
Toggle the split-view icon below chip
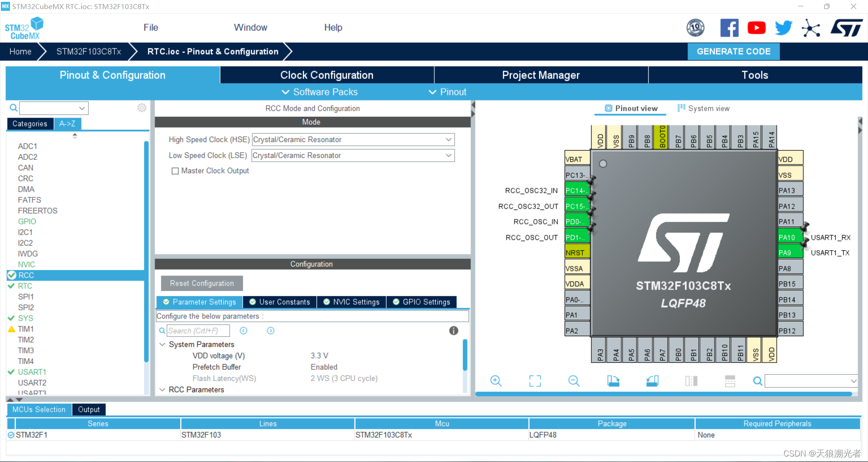(x=691, y=381)
